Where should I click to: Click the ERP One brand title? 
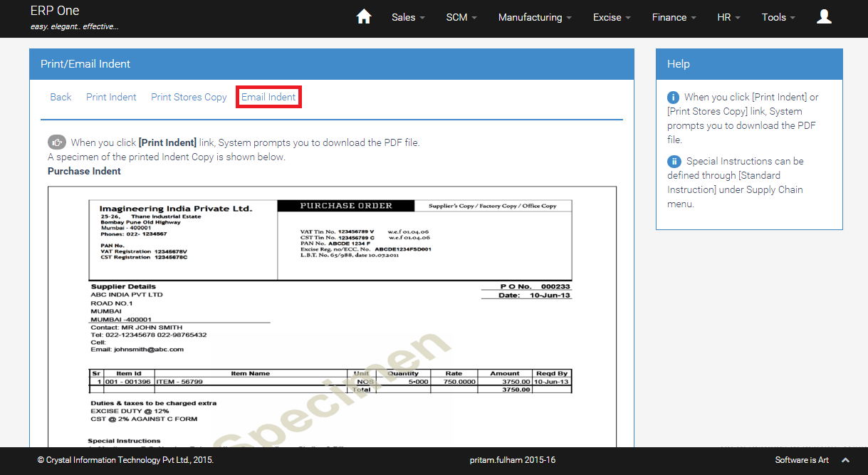[55, 11]
